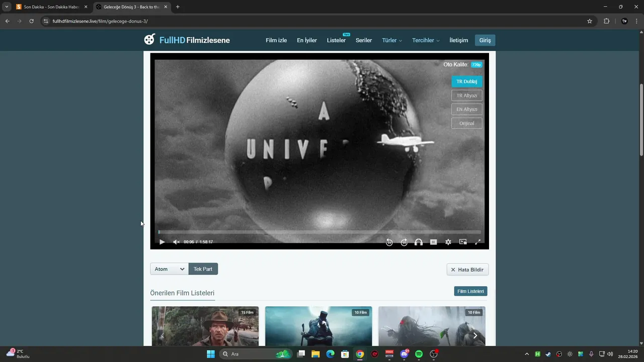This screenshot has width=644, height=362.
Task: Select TR Dublaj audio option
Action: (467, 81)
